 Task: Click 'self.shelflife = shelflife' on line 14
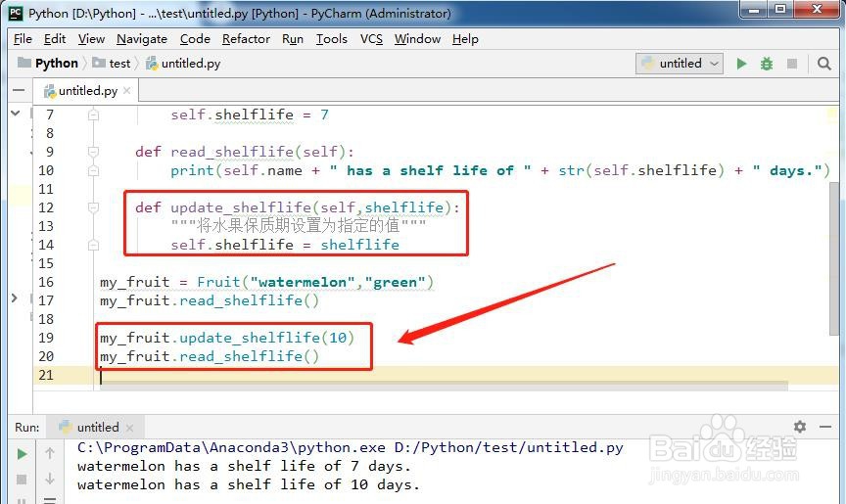[285, 245]
